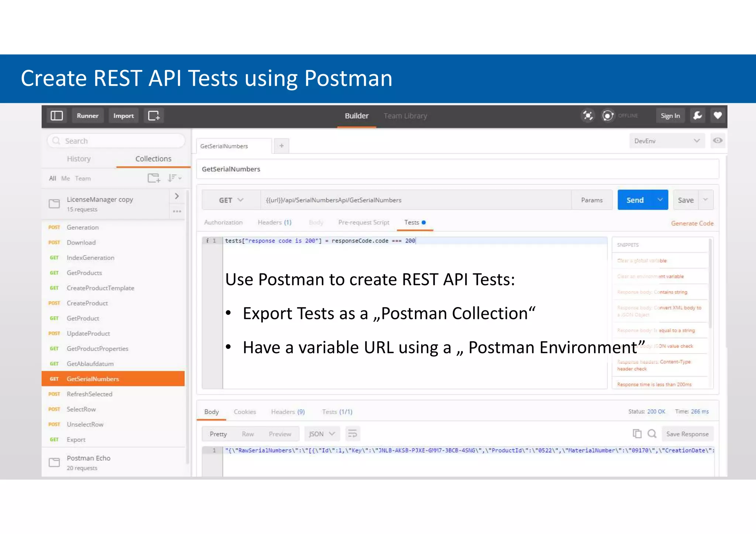Click the Sign In button
756x534 pixels.
click(x=670, y=116)
